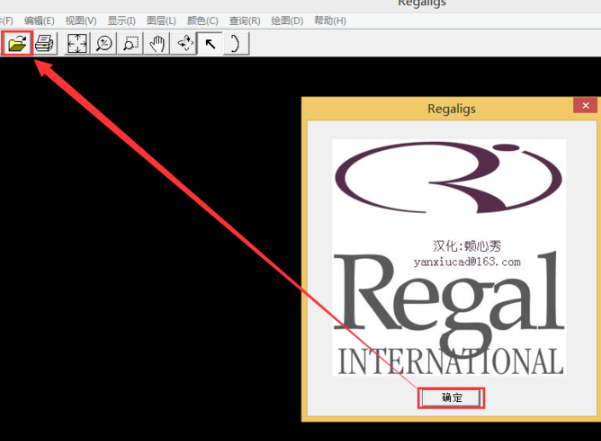This screenshot has width=601, height=441.
Task: Open the 编辑(E) menu
Action: [x=40, y=21]
